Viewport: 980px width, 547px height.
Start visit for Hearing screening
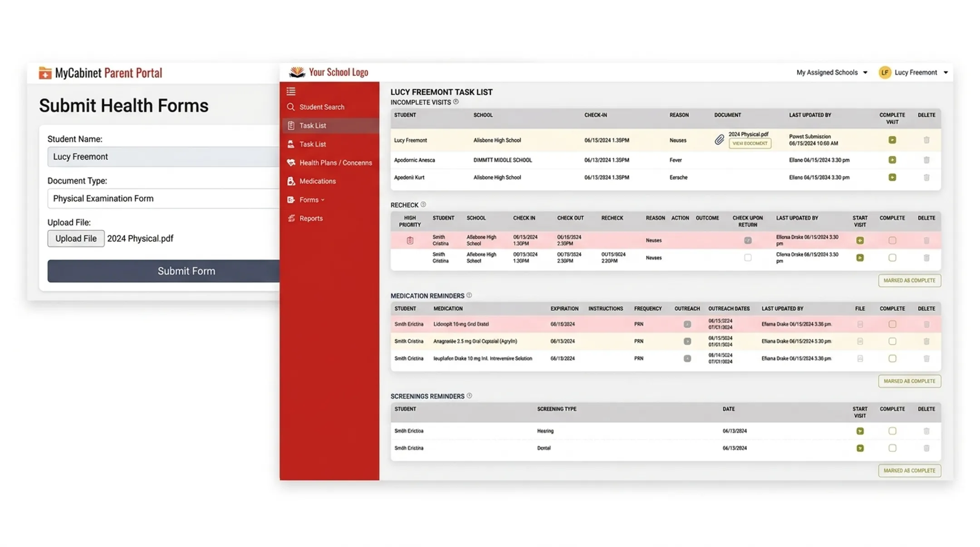(x=860, y=431)
